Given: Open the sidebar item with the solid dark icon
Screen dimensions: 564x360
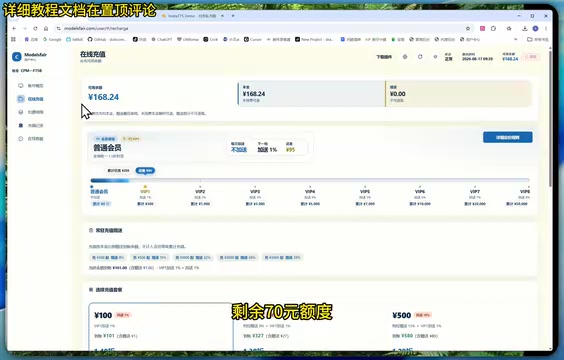Looking at the screenshot, I should (x=31, y=126).
